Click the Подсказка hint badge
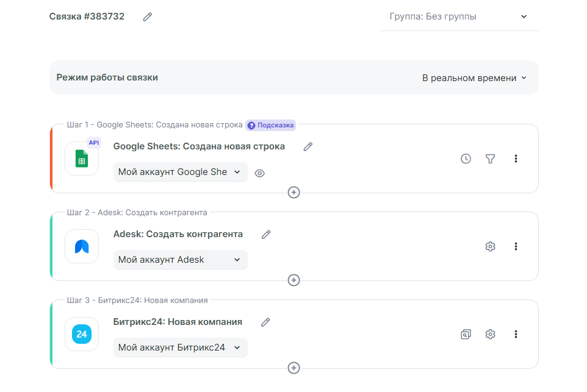 pyautogui.click(x=271, y=126)
